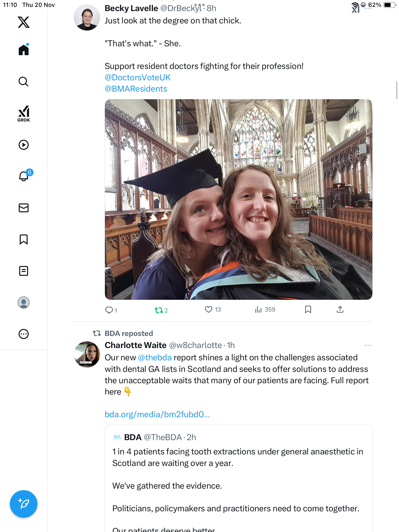Share Becky Lavelle's post
Viewport: 399px width, 532px height.
click(340, 309)
